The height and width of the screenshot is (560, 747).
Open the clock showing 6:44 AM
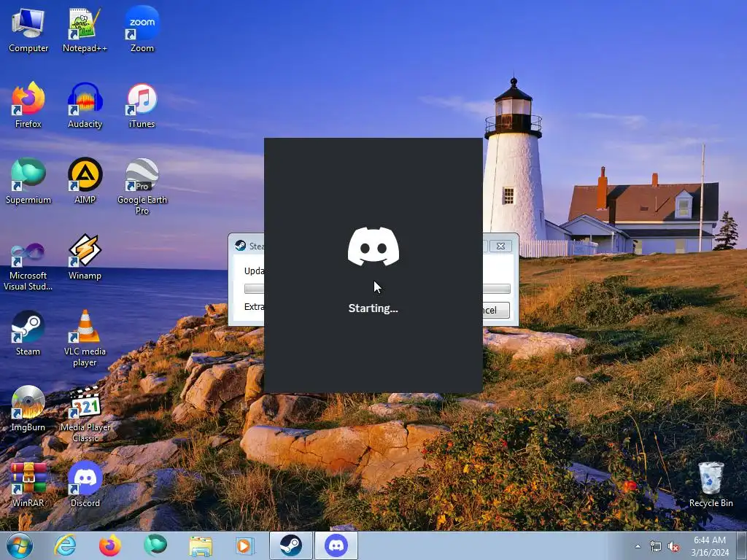tap(710, 545)
